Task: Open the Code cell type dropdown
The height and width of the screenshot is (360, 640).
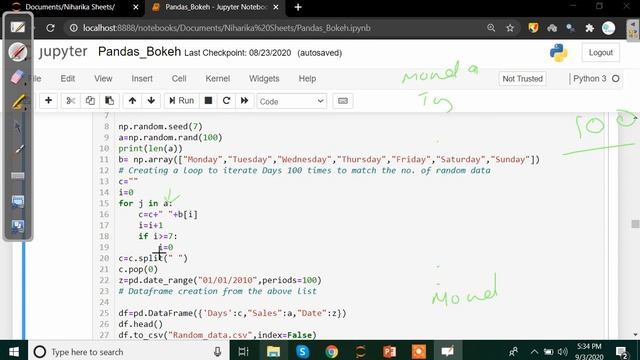Action: point(291,101)
